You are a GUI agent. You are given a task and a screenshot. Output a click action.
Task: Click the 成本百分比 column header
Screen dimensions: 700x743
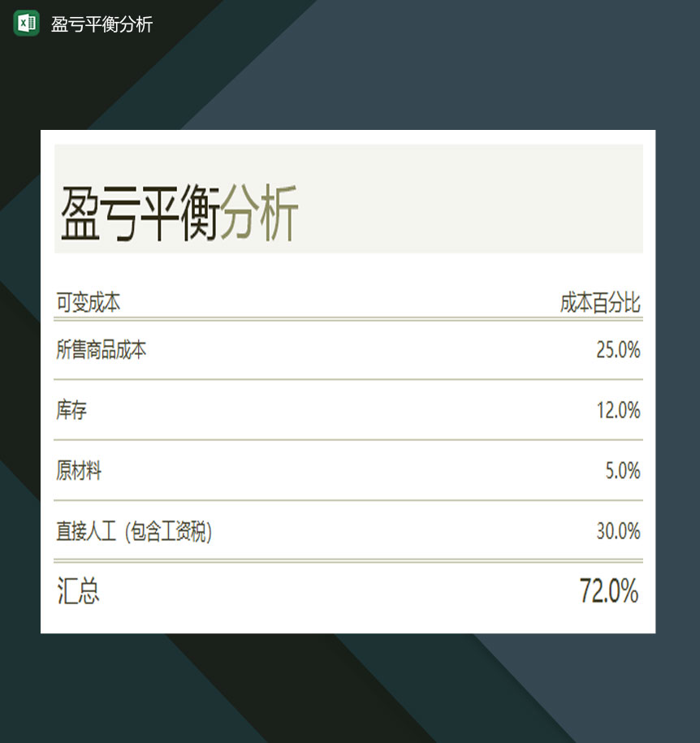[600, 303]
